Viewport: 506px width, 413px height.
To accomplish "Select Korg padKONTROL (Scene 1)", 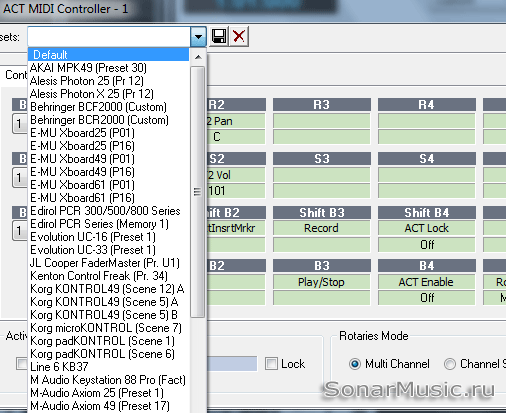I will (x=108, y=341).
